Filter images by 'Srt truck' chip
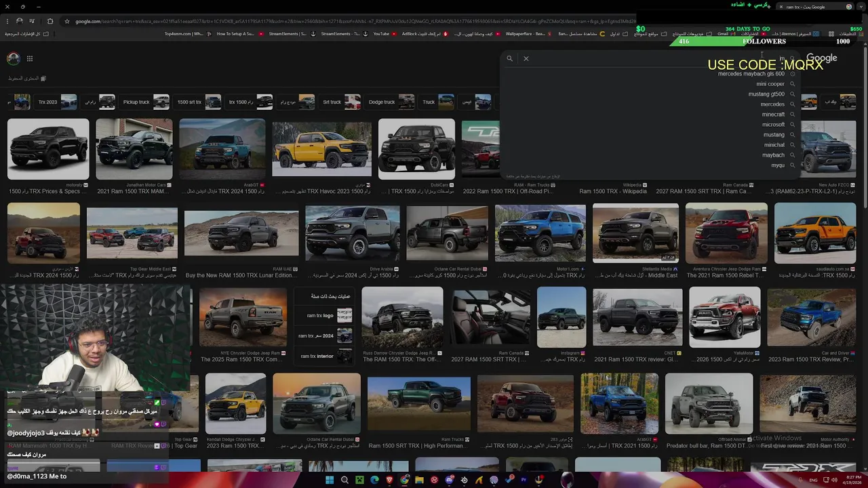The image size is (868, 488). [341, 102]
